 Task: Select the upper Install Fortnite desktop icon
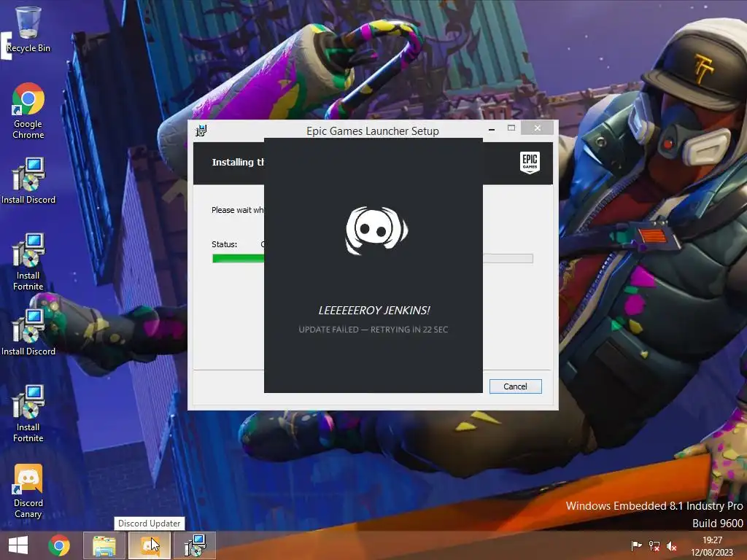(28, 262)
